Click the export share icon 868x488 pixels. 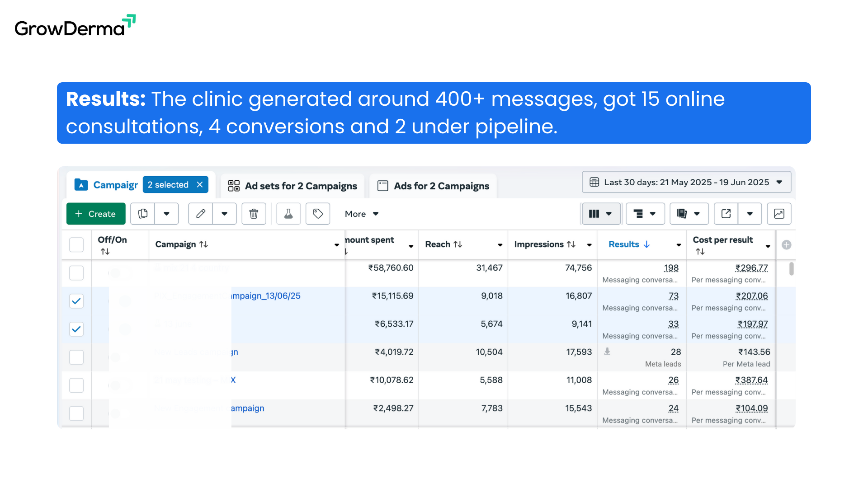coord(726,214)
